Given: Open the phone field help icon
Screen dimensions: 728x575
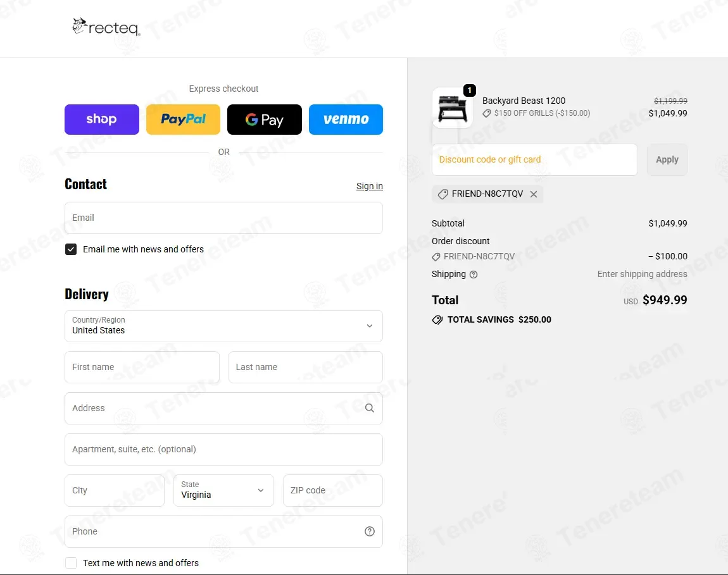Looking at the screenshot, I should [x=370, y=531].
